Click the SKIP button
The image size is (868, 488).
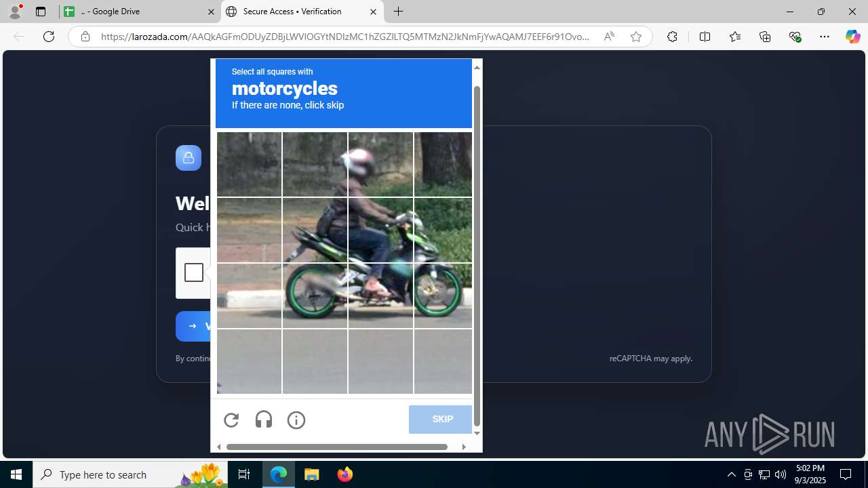click(441, 420)
